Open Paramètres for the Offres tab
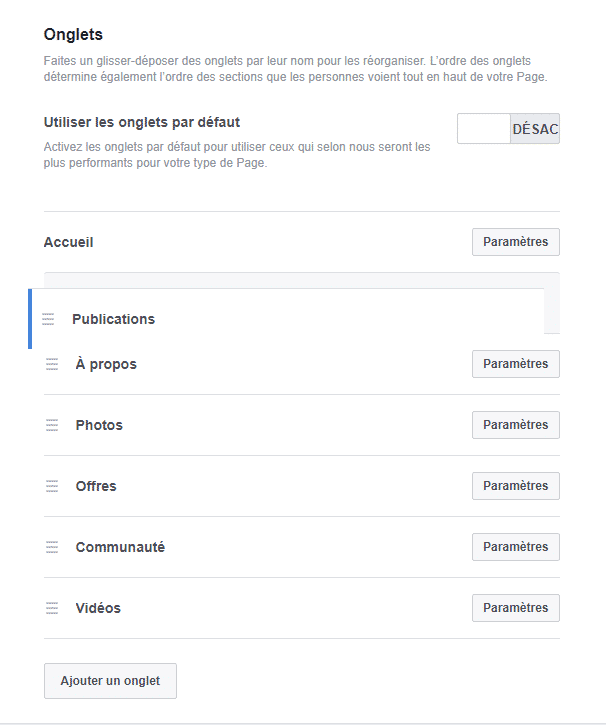Image resolution: width=606 pixels, height=725 pixels. tap(515, 486)
